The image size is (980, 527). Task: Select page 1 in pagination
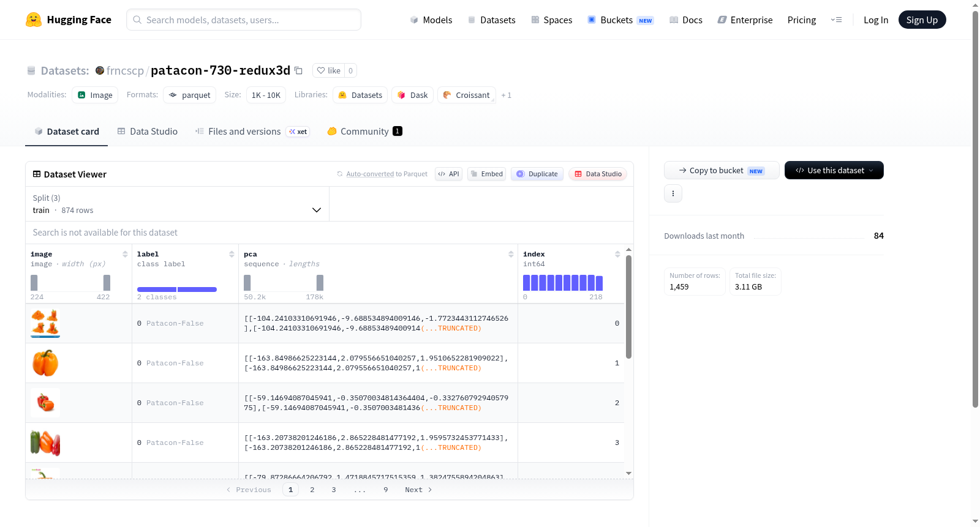(291, 490)
